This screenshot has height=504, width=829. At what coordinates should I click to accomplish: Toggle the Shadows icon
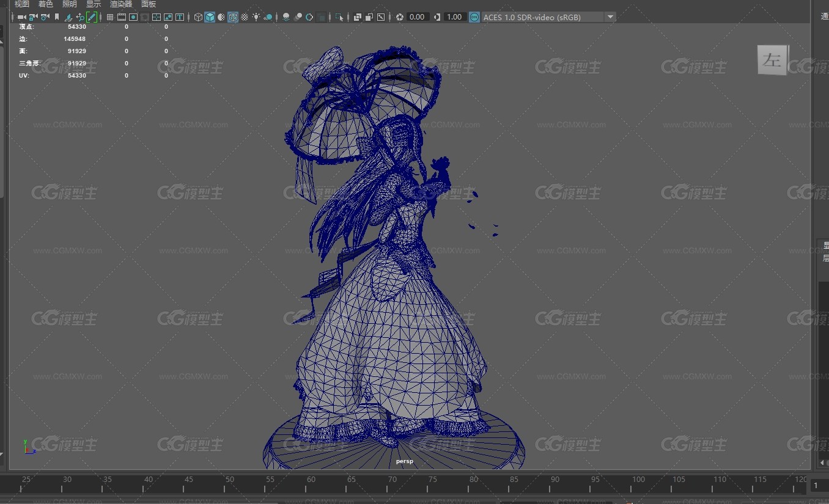pyautogui.click(x=268, y=17)
